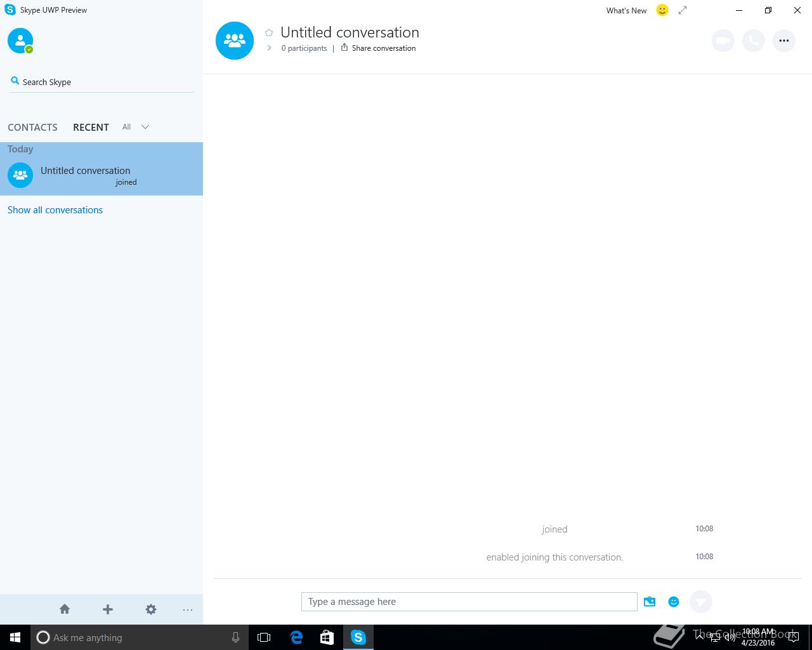This screenshot has height=650, width=812.
Task: Open Skype settings gear
Action: [151, 609]
